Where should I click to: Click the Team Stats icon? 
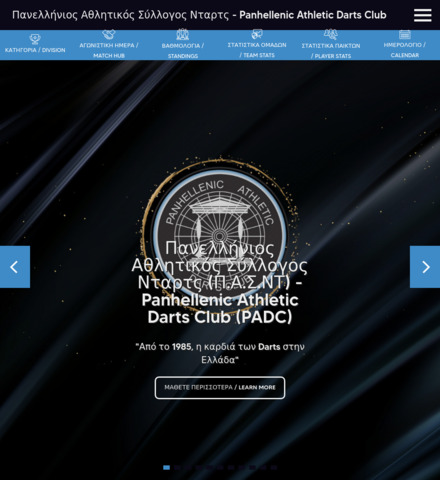point(257,34)
